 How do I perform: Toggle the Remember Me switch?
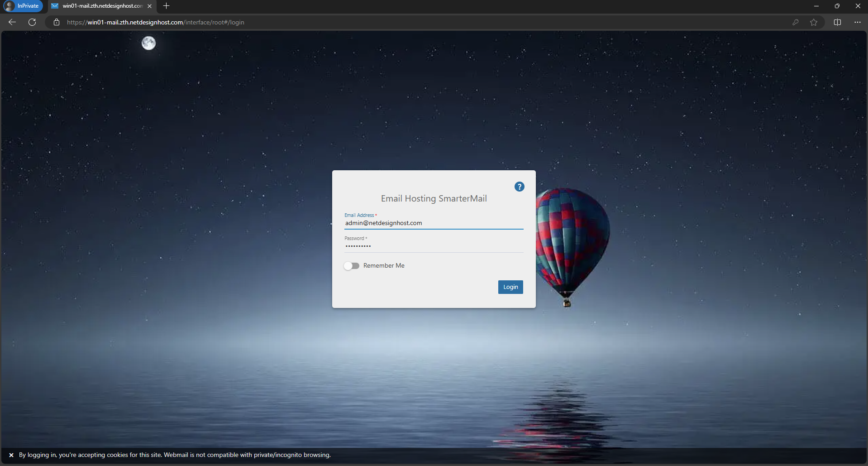tap(352, 266)
